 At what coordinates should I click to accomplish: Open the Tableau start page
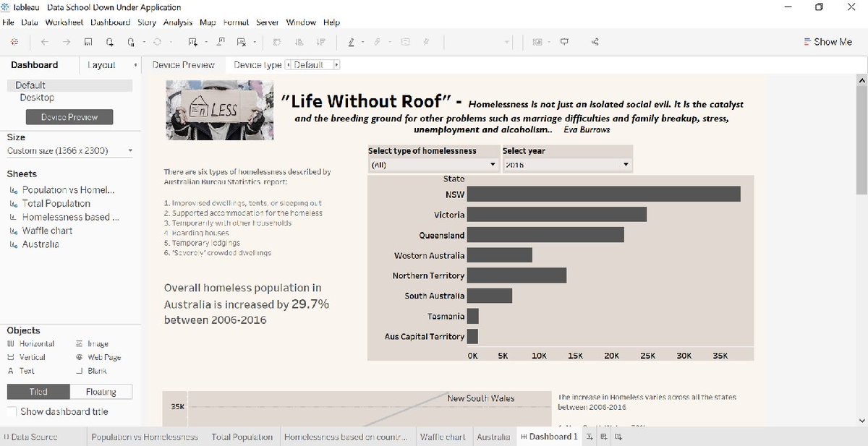[14, 41]
